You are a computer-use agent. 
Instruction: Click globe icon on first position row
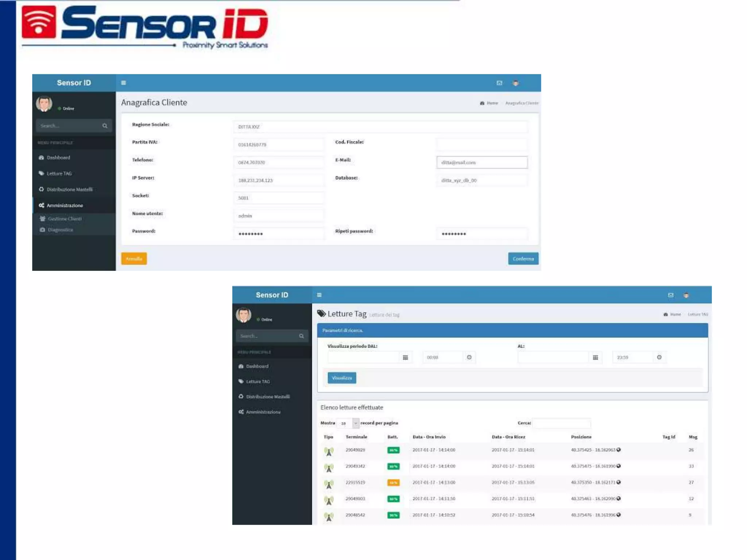(x=619, y=450)
